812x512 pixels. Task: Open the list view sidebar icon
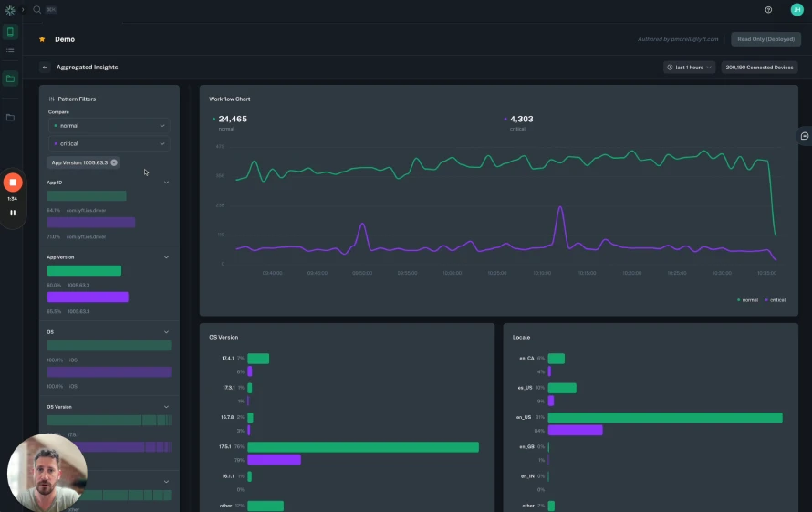click(10, 50)
